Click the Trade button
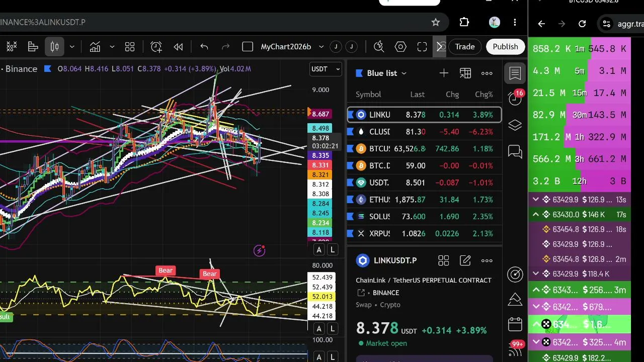The width and height of the screenshot is (644, 362). 465,47
